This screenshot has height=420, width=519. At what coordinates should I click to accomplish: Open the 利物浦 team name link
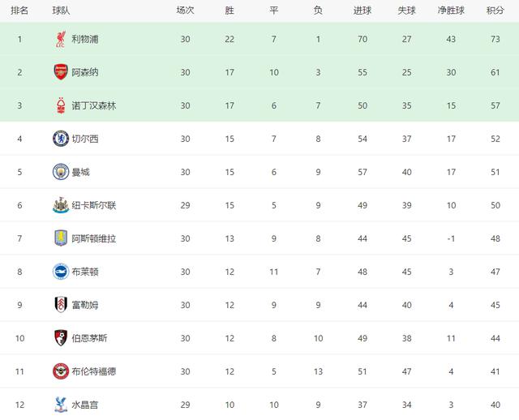pyautogui.click(x=85, y=39)
